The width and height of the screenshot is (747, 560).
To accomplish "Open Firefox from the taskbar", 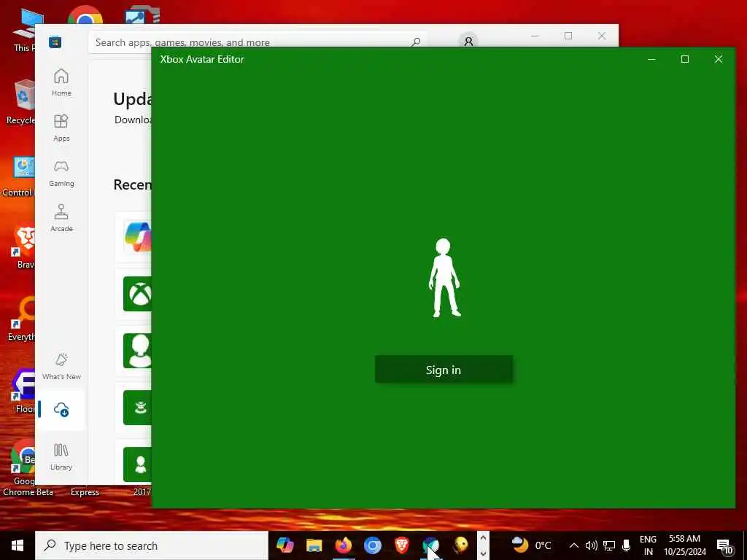I will pyautogui.click(x=343, y=545).
